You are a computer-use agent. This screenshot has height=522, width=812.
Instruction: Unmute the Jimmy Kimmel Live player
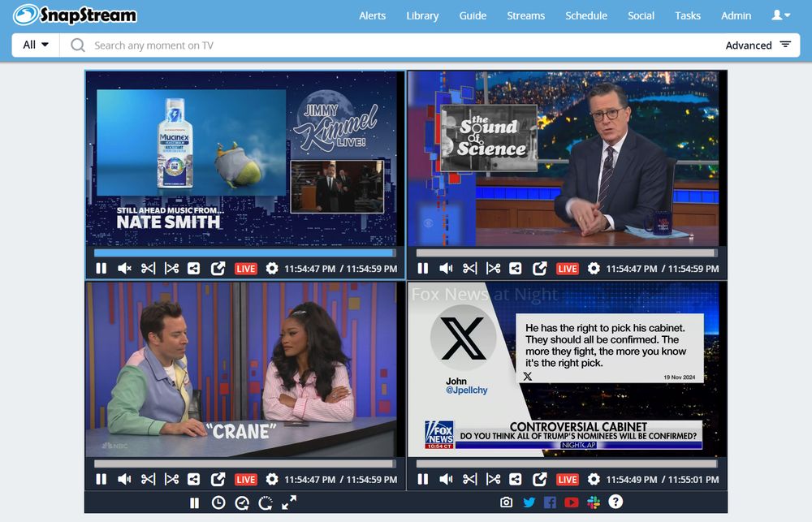point(124,268)
